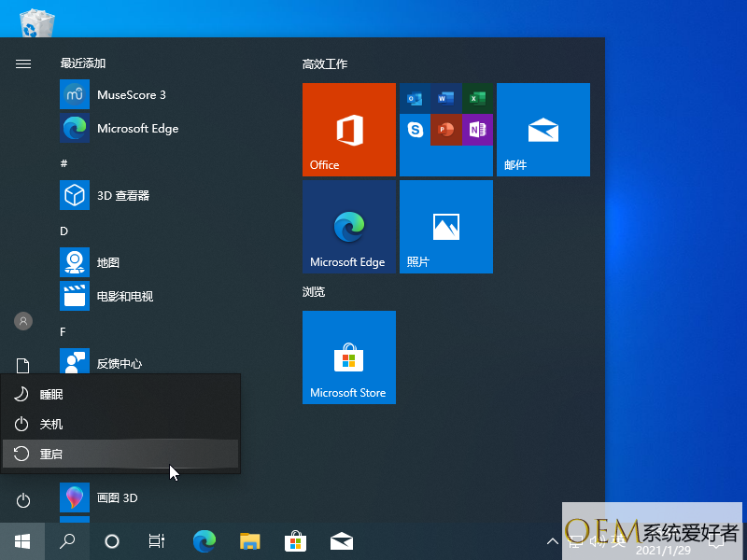Select 睡眠 sleep option
The image size is (747, 560).
121,395
